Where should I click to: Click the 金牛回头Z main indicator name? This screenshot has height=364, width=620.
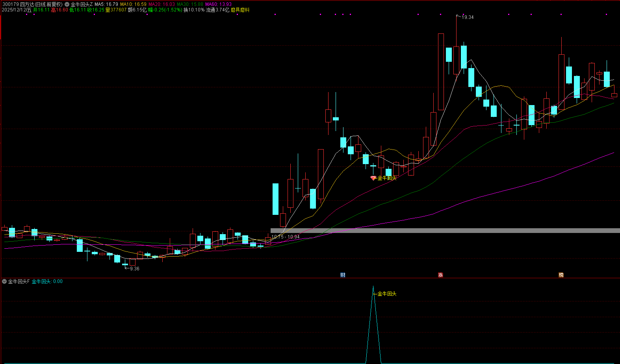[82, 4]
